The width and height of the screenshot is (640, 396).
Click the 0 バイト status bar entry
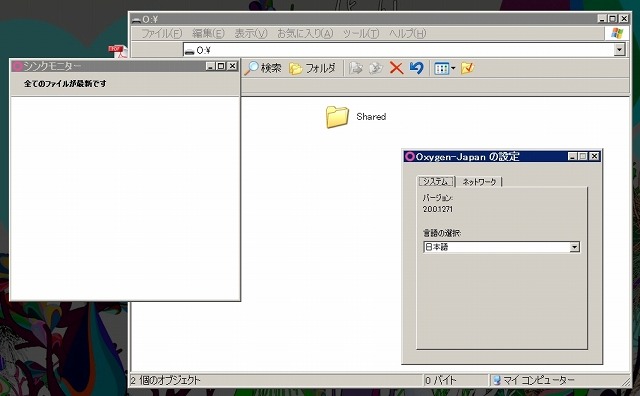(x=440, y=380)
